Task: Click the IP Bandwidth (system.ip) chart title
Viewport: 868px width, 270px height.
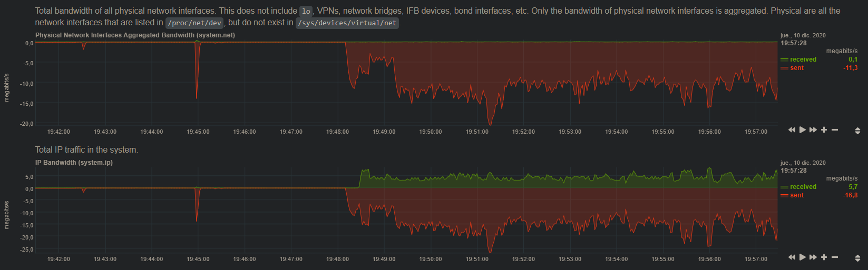Action: [x=74, y=163]
